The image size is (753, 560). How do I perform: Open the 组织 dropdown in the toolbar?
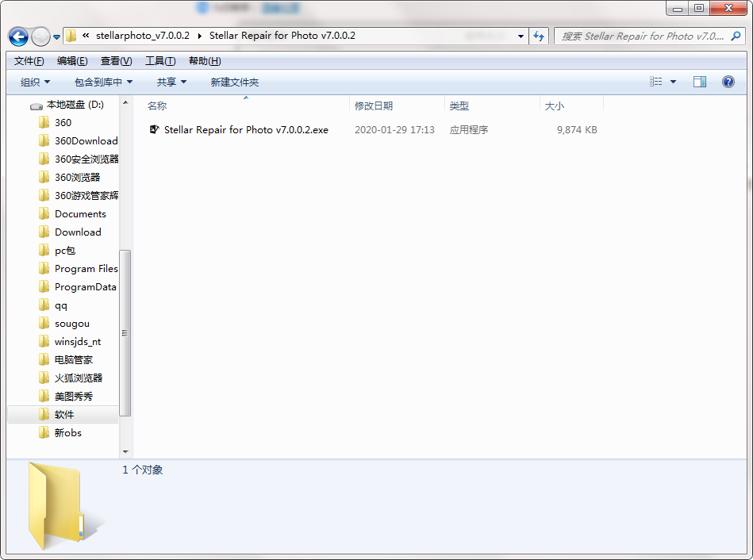pyautogui.click(x=35, y=82)
